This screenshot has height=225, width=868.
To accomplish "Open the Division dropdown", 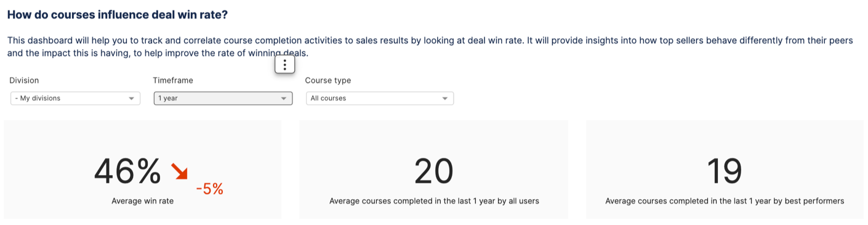I will pyautogui.click(x=75, y=98).
